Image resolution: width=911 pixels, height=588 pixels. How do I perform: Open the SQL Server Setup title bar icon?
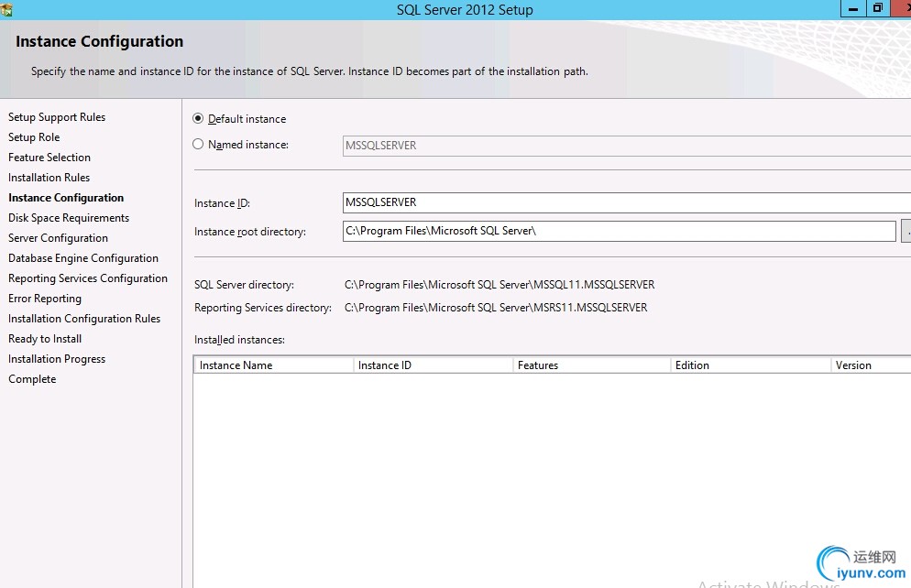click(x=6, y=9)
